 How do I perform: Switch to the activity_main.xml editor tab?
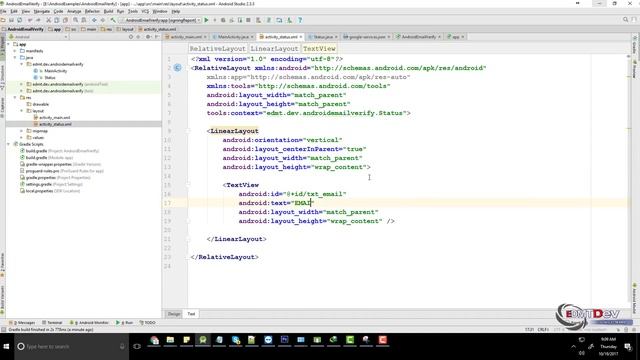186,37
